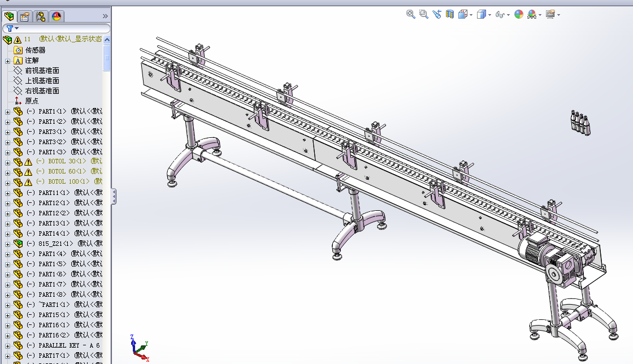Click the Section View icon
Viewport: 633px width, 364px height.
(x=449, y=15)
